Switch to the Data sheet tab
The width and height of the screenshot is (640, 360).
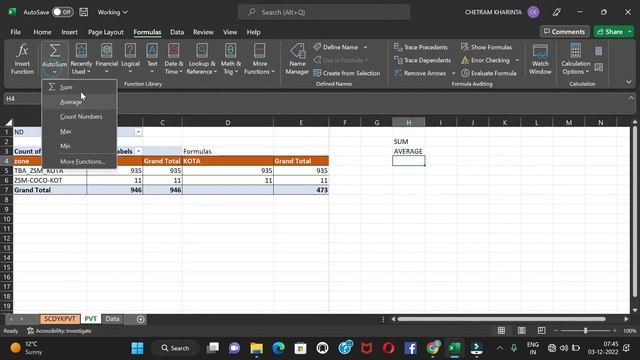click(112, 319)
